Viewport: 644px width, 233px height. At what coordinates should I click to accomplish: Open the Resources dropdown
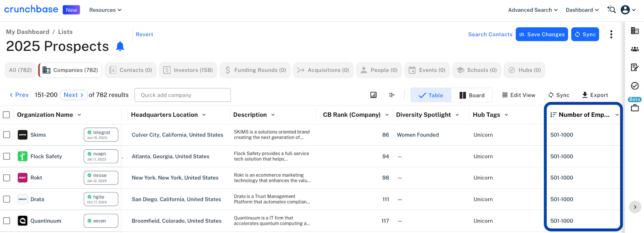pyautogui.click(x=105, y=10)
